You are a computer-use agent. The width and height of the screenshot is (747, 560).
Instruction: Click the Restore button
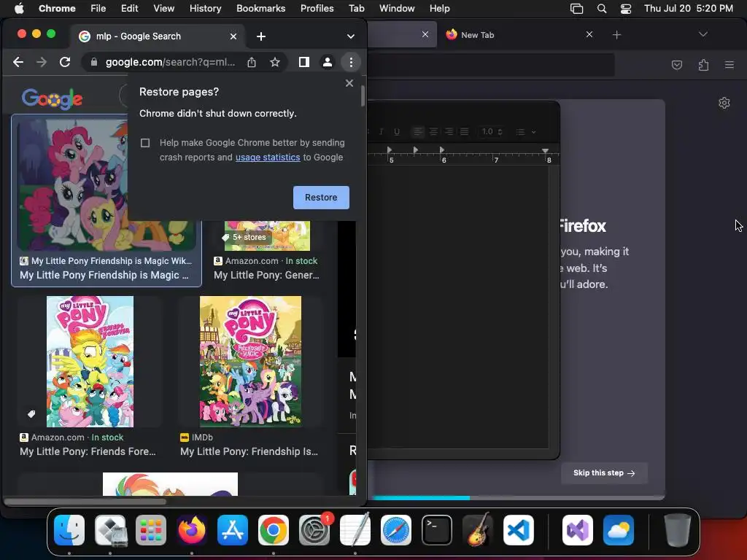coord(321,197)
